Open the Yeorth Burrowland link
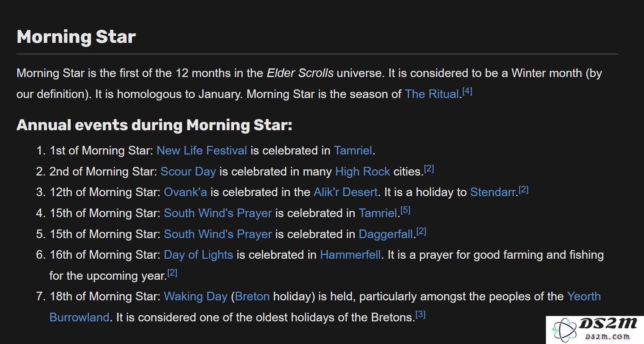 (584, 296)
